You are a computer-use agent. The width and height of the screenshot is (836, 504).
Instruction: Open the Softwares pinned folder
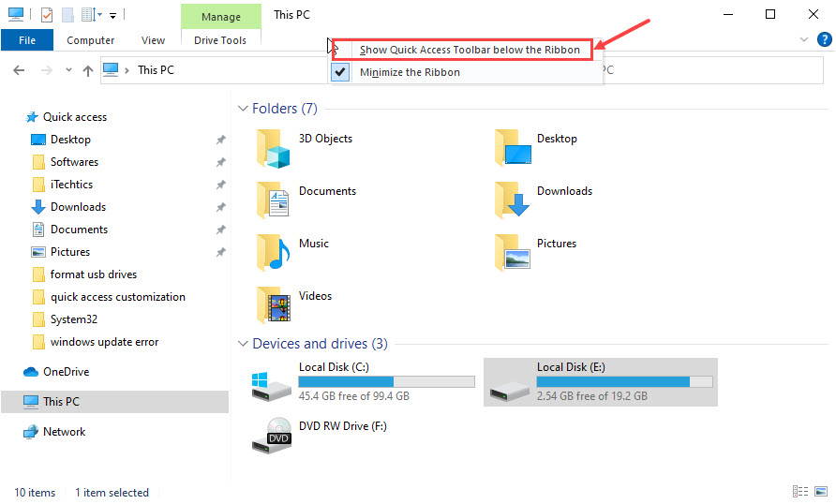(74, 161)
